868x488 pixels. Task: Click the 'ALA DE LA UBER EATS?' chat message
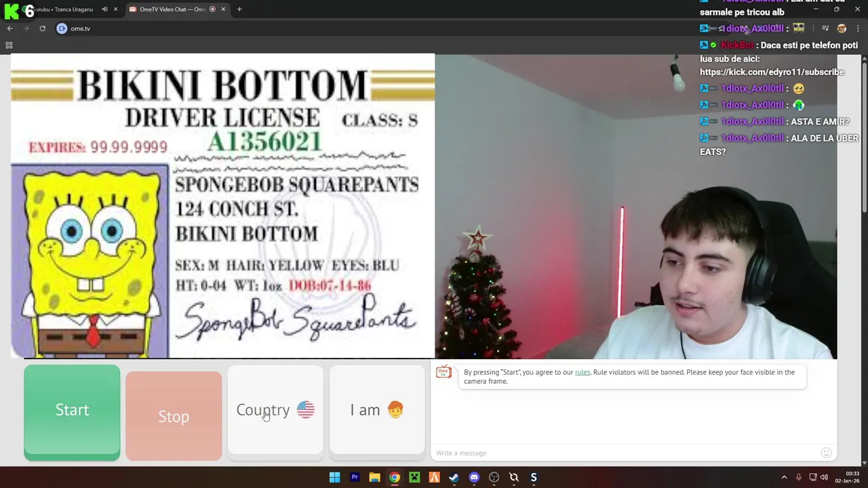pyautogui.click(x=779, y=144)
